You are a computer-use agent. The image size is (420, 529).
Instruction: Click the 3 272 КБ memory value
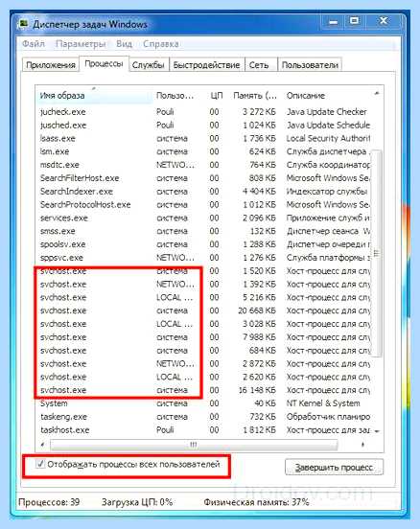coord(259,112)
